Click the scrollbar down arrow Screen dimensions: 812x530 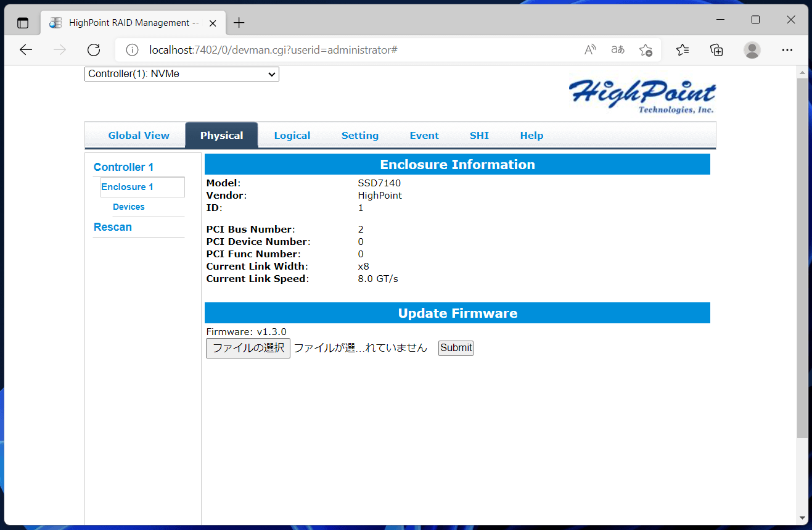(802, 517)
